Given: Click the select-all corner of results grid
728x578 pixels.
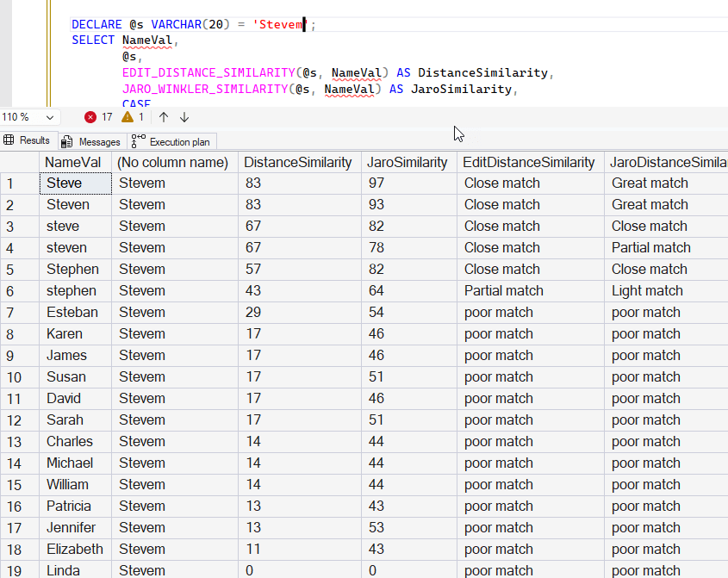Looking at the screenshot, I should tap(19, 162).
